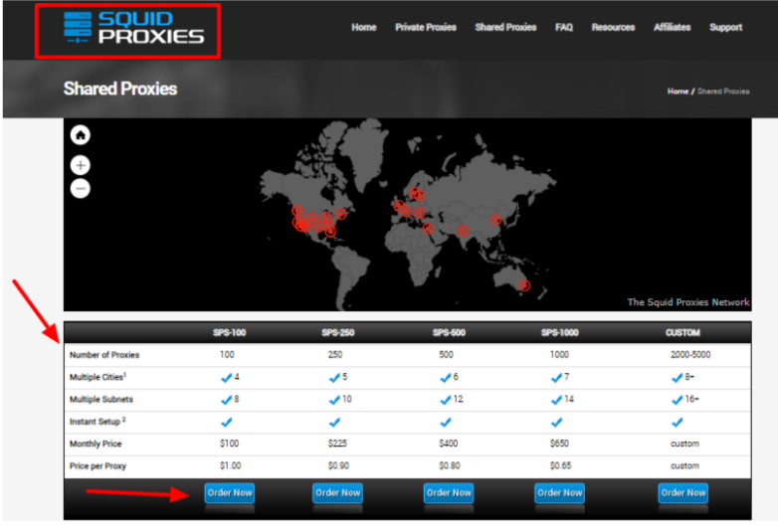Click the checkmark for SPS-1000 Instant Setup
778x532 pixels.
tap(557, 423)
